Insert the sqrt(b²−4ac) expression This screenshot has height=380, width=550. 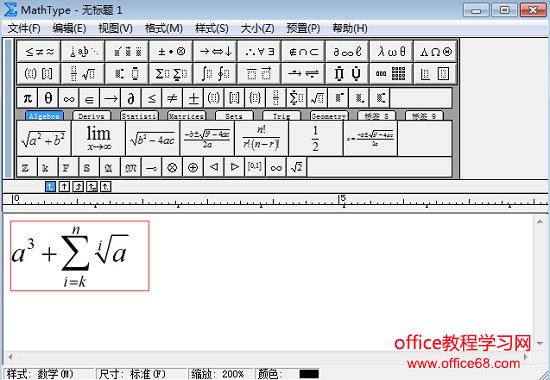(153, 139)
